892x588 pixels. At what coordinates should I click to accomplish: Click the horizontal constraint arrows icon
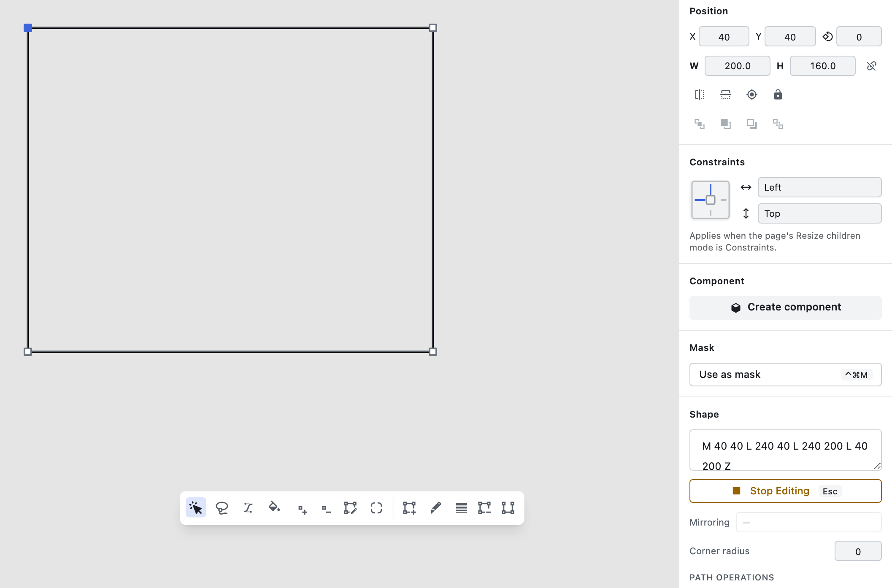tap(746, 187)
